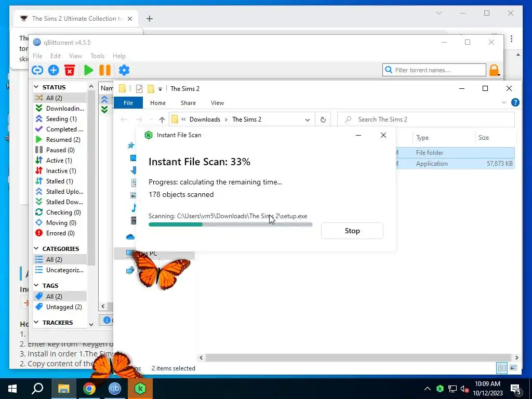This screenshot has width=532, height=399.
Task: Open Chrome tab search dropdown arrow
Action: click(438, 13)
